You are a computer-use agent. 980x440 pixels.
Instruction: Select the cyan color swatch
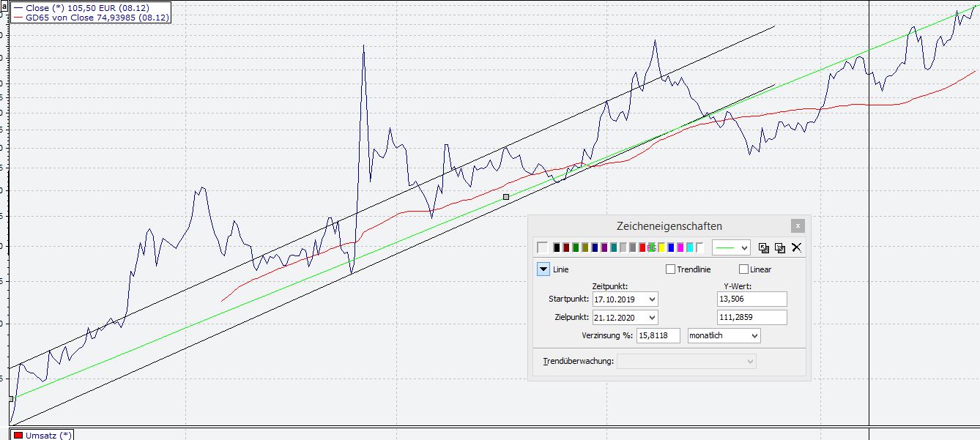[x=689, y=247]
